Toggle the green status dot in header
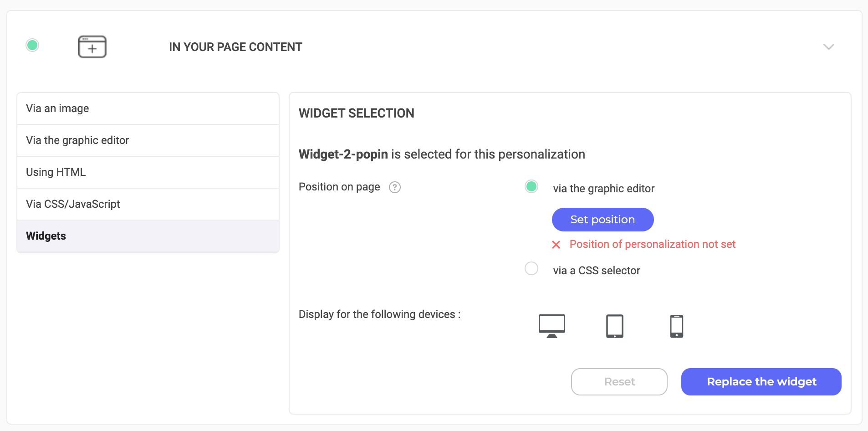This screenshot has width=868, height=431. [x=32, y=45]
